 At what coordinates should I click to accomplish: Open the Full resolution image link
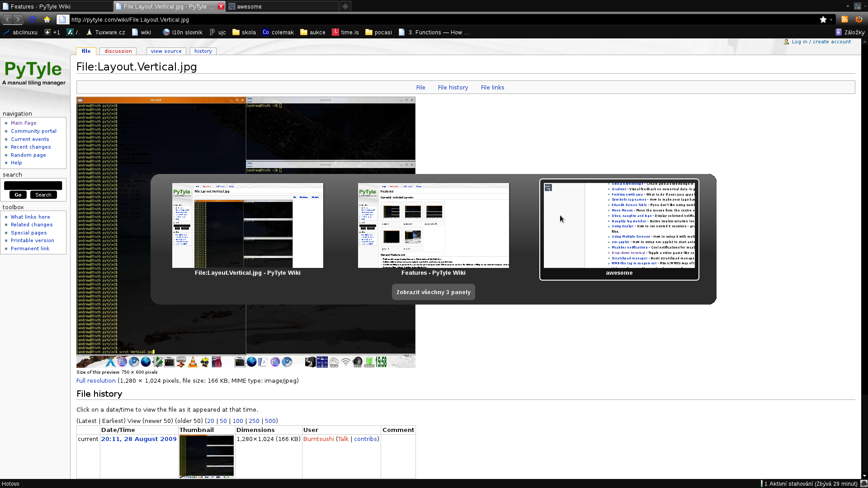pos(96,380)
